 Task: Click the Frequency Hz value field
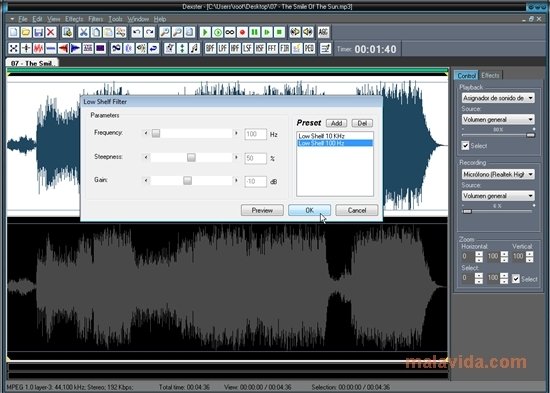click(255, 134)
